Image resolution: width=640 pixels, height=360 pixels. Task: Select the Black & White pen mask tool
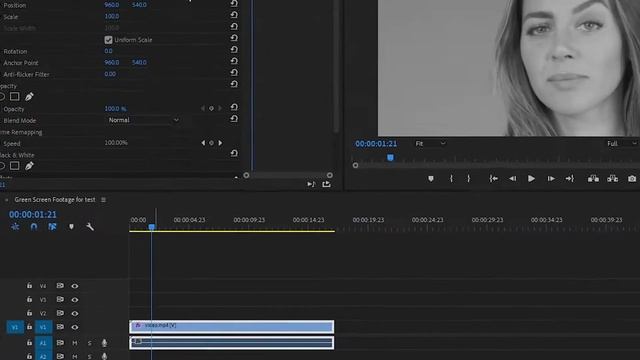pyautogui.click(x=29, y=166)
